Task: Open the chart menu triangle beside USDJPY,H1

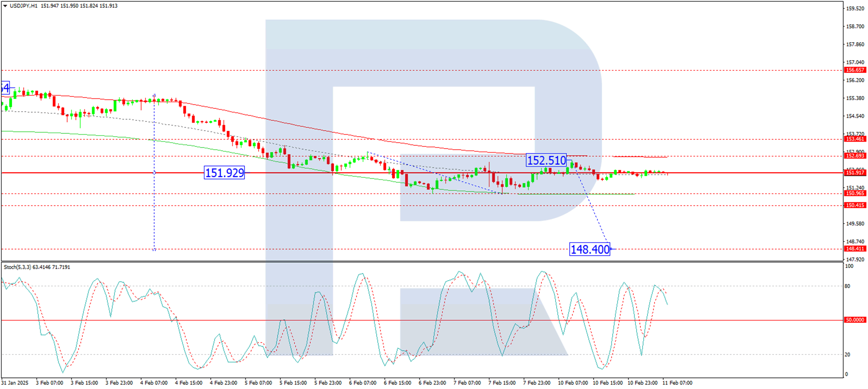Action: point(5,6)
